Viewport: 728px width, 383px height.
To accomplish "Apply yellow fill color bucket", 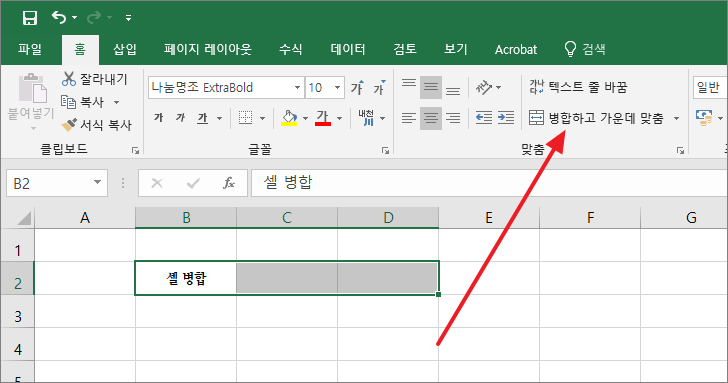I will point(289,118).
